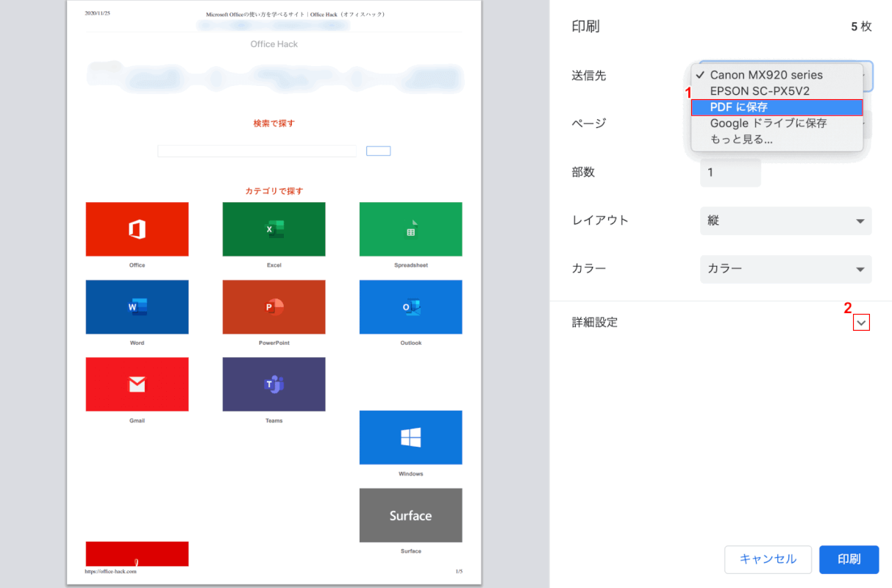
Task: Click the search input box in the preview
Action: tap(256, 150)
